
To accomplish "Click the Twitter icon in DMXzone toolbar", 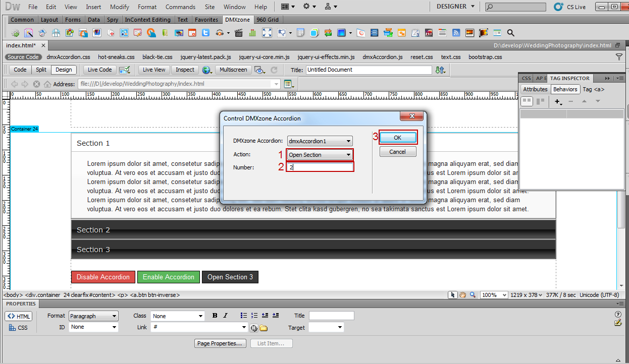I will 206,33.
